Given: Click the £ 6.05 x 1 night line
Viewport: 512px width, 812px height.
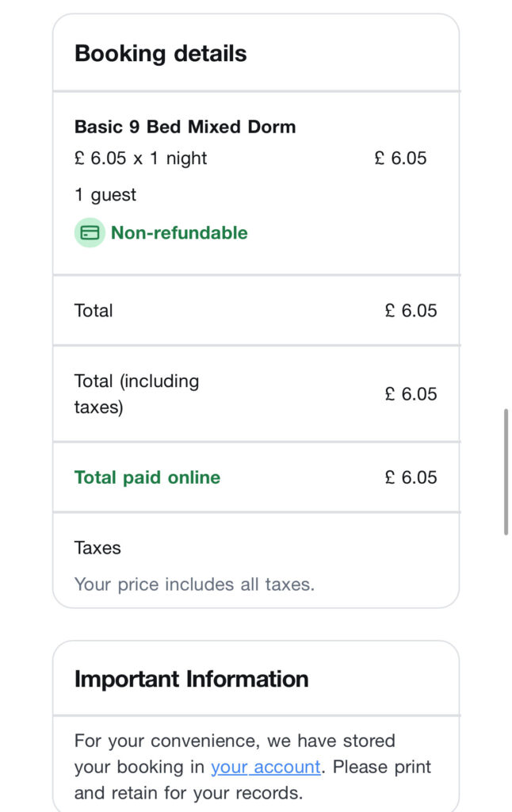Looking at the screenshot, I should coord(140,158).
